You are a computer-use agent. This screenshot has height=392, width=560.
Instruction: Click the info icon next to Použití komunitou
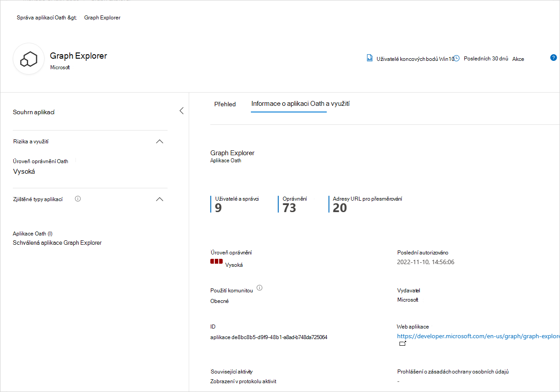260,287
